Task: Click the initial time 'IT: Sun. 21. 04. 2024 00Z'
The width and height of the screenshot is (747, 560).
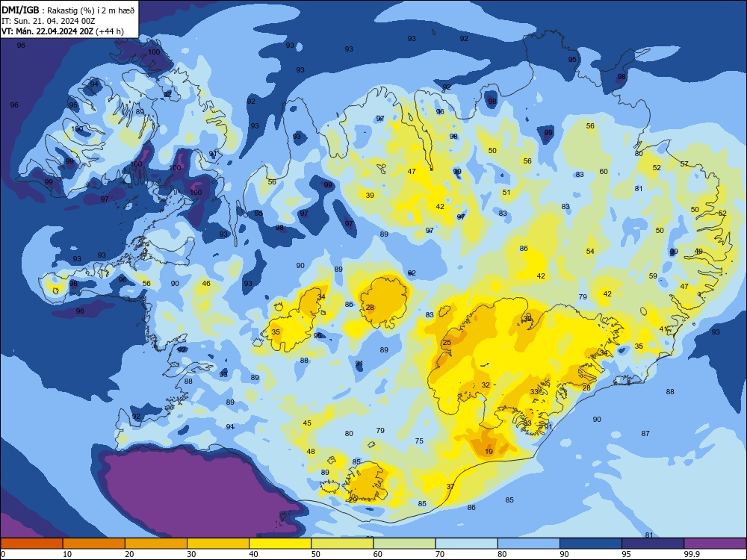Action: pyautogui.click(x=49, y=21)
